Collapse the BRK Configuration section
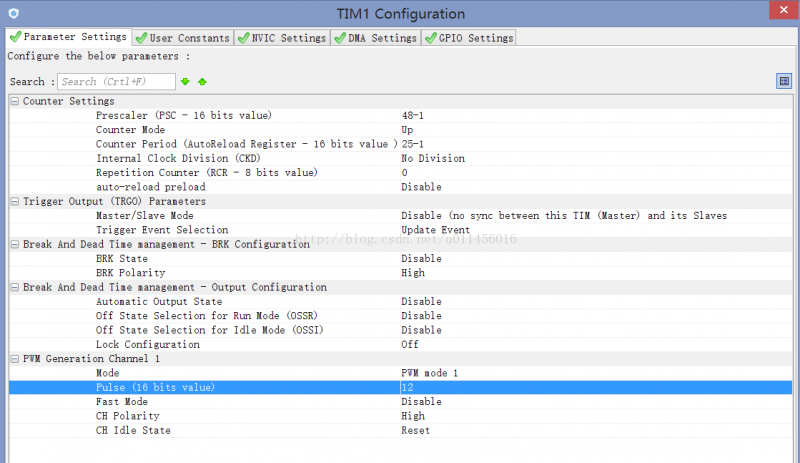 (x=15, y=244)
